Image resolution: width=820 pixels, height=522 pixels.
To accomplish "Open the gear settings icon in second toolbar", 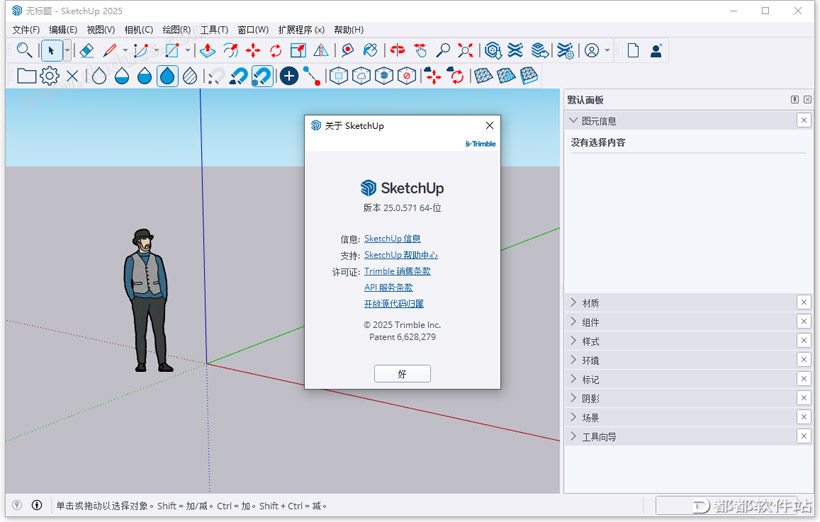I will point(50,76).
